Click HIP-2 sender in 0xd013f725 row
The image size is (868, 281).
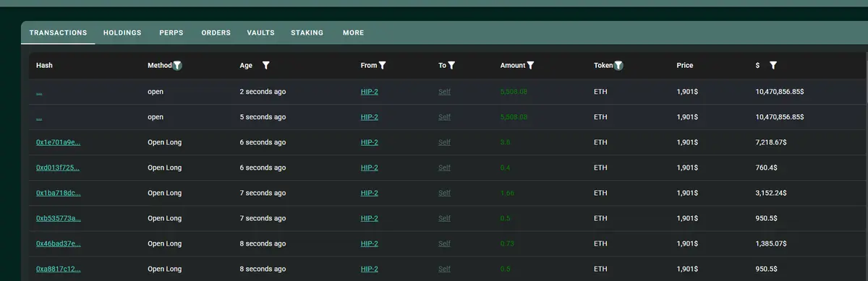coord(370,168)
